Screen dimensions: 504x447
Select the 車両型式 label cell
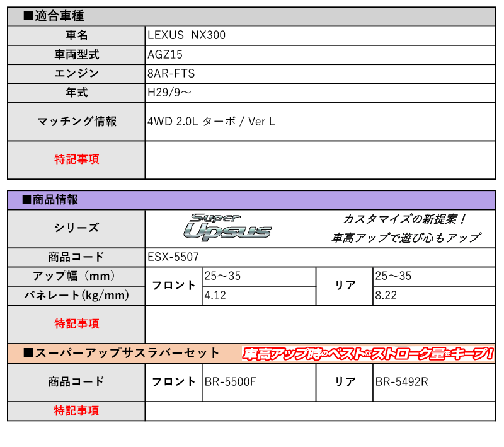point(76,55)
